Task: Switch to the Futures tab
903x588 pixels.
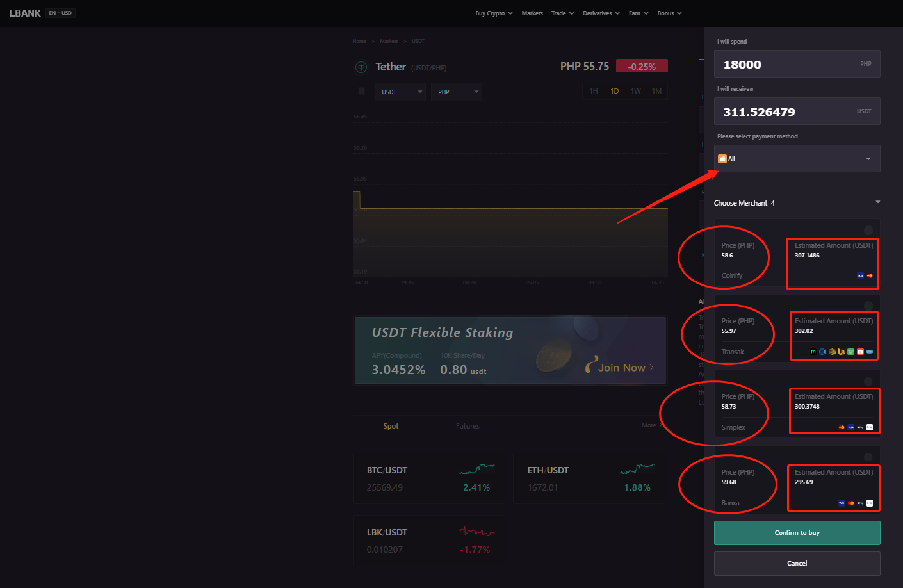Action: (x=468, y=426)
